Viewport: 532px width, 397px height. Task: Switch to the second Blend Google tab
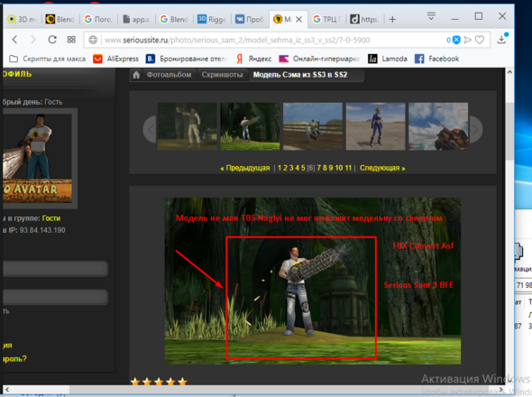[x=174, y=19]
